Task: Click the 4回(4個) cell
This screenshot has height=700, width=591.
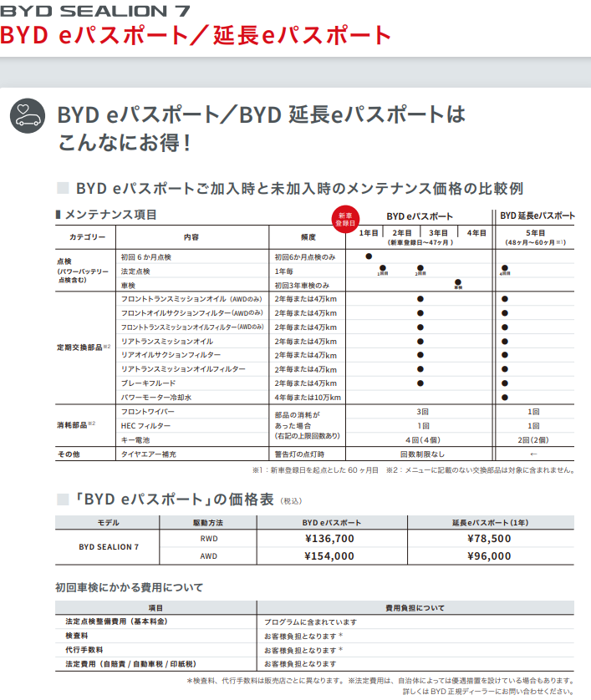Action: [423, 439]
